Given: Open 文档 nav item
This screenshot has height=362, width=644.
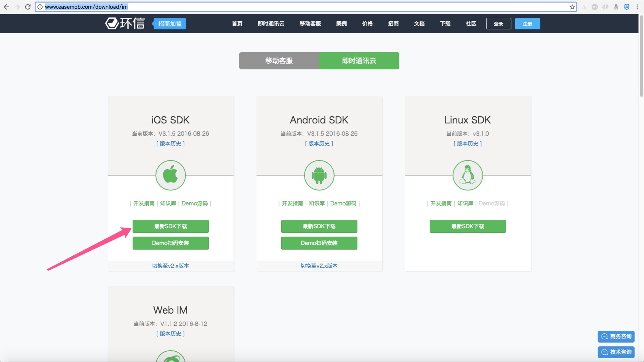Looking at the screenshot, I should tap(419, 24).
